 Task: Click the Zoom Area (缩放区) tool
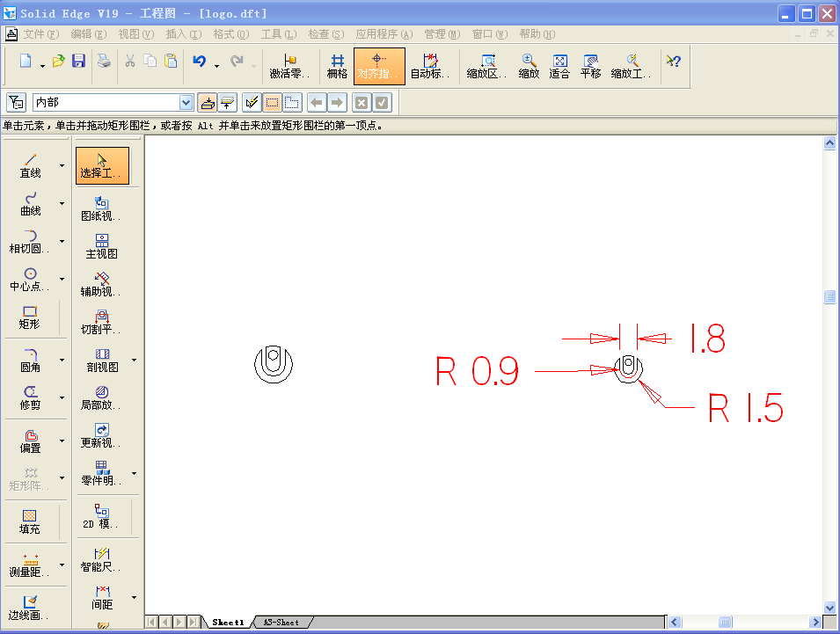486,67
